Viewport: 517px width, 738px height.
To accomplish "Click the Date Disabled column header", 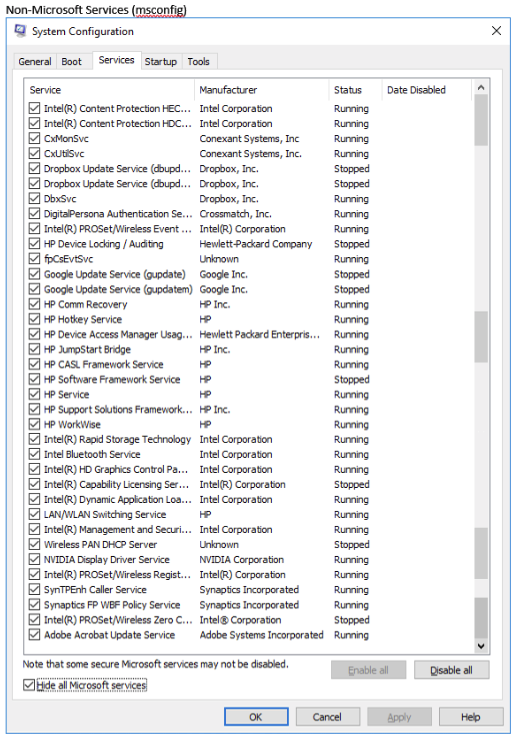I will click(426, 90).
